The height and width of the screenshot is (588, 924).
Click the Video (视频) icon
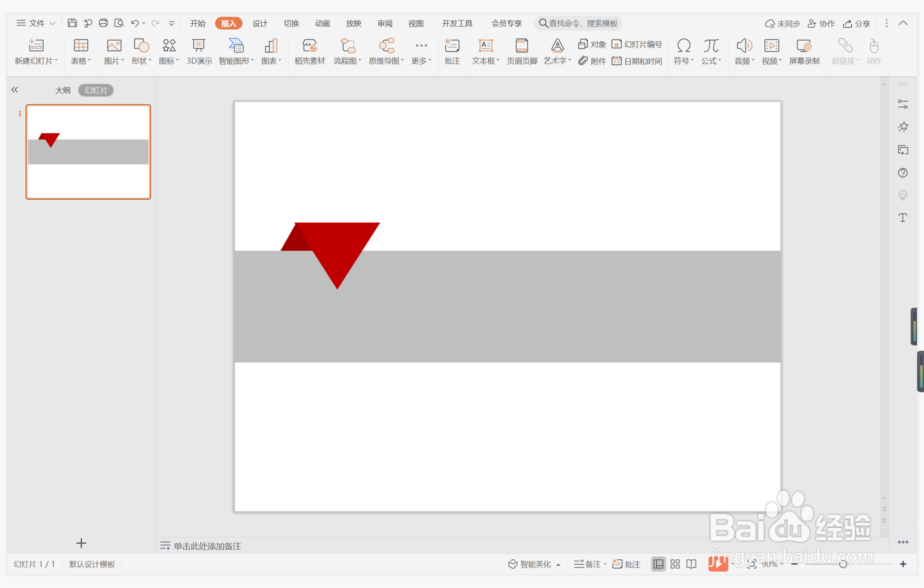point(772,46)
